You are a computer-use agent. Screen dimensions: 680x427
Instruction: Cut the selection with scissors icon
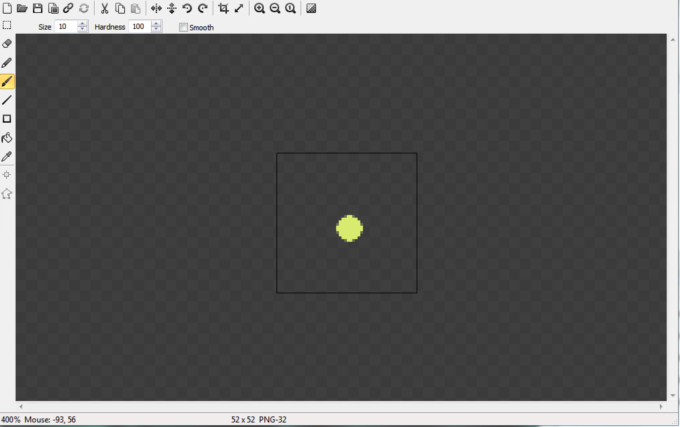coord(105,8)
